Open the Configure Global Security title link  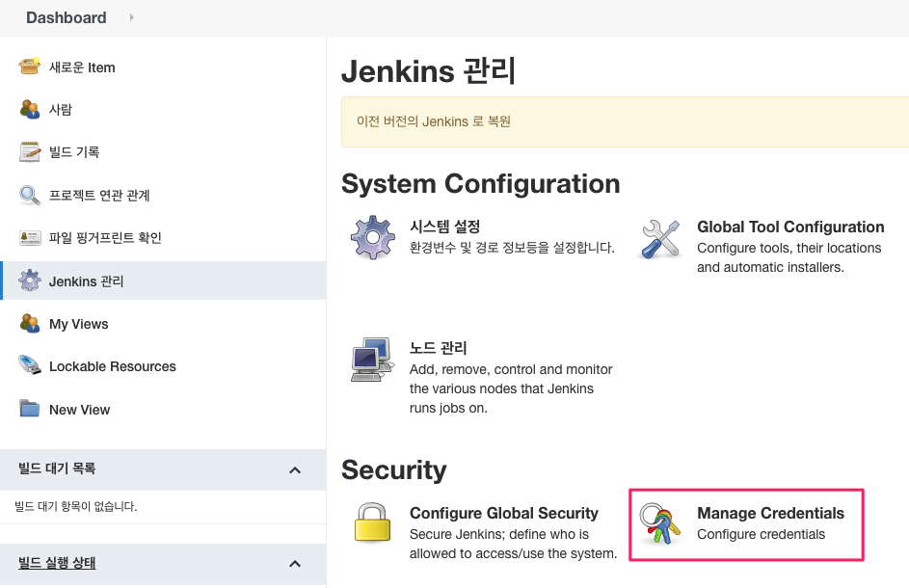point(504,513)
